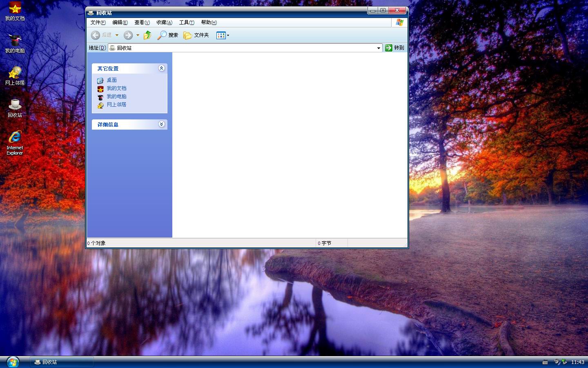The image size is (588, 368).
Task: Click the 我的电脑 hat icon in sidebar
Action: click(x=100, y=97)
